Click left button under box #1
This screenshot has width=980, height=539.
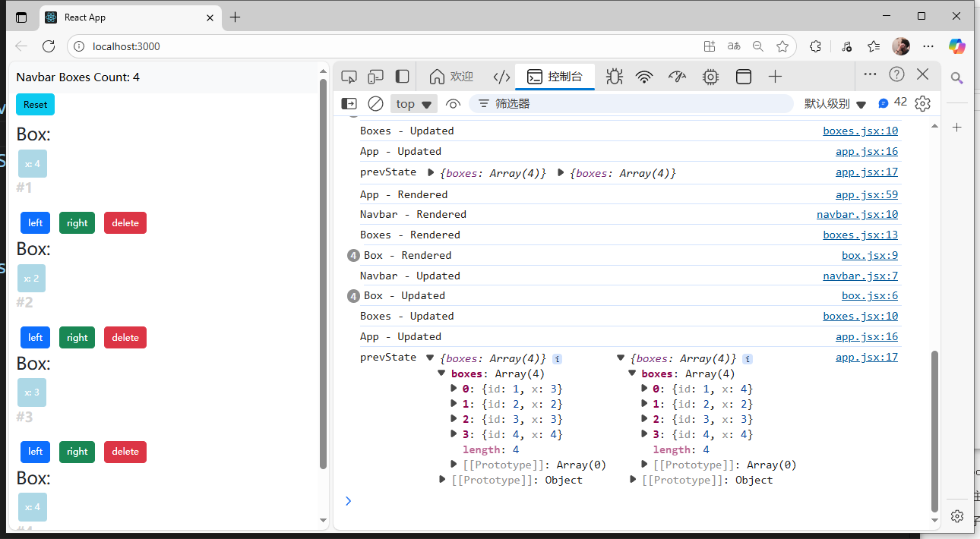(36, 222)
